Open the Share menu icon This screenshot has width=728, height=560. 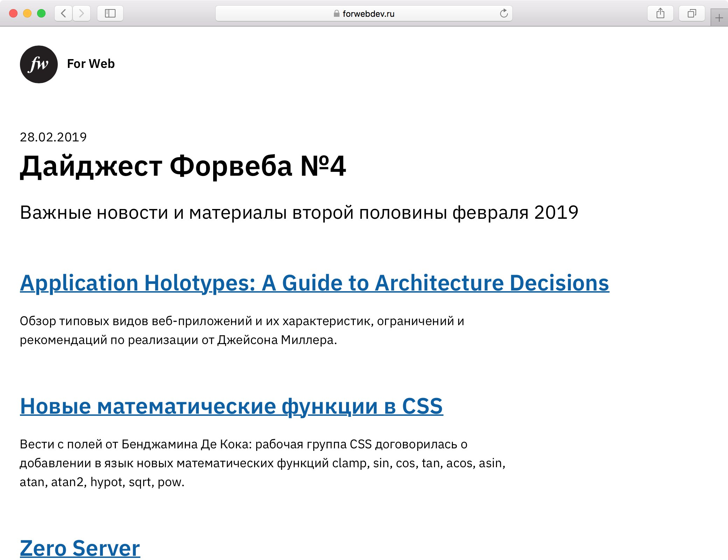[x=660, y=13]
